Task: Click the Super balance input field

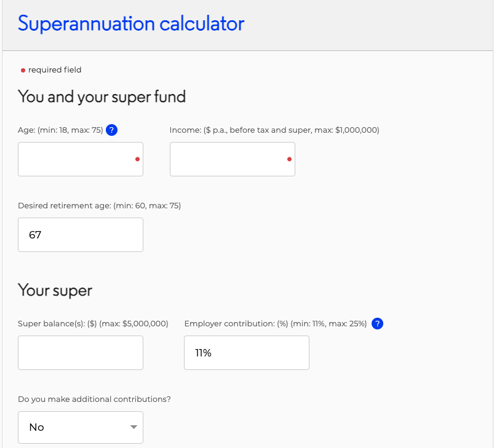Action: [80, 352]
